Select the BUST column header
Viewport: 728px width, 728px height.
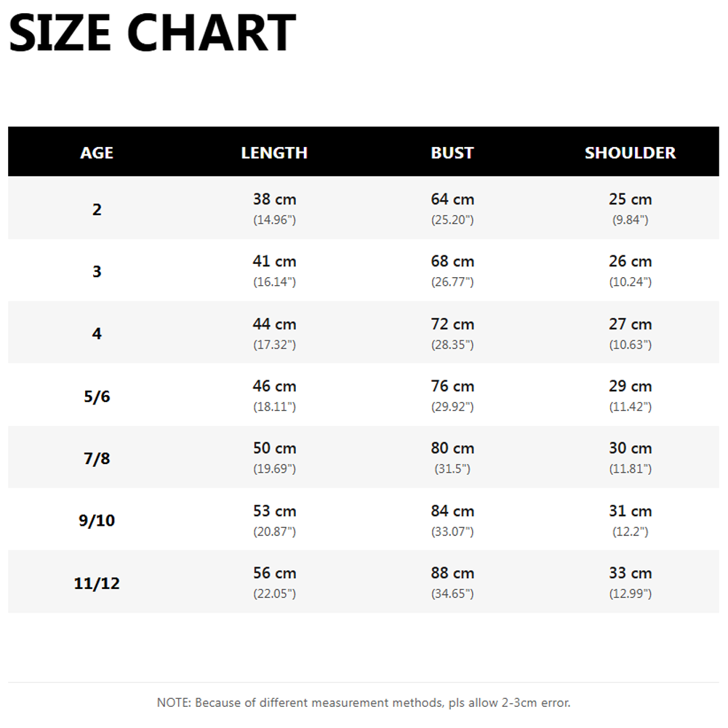(x=452, y=153)
